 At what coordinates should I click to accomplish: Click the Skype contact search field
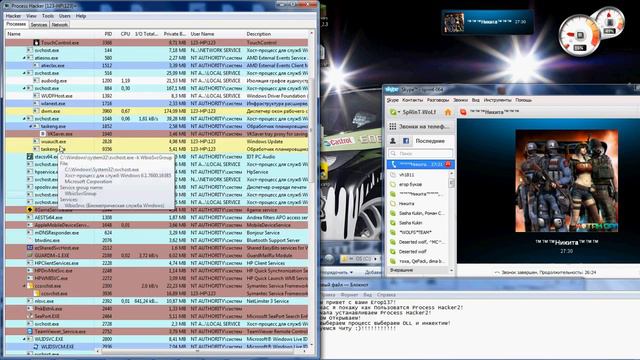pyautogui.click(x=420, y=153)
